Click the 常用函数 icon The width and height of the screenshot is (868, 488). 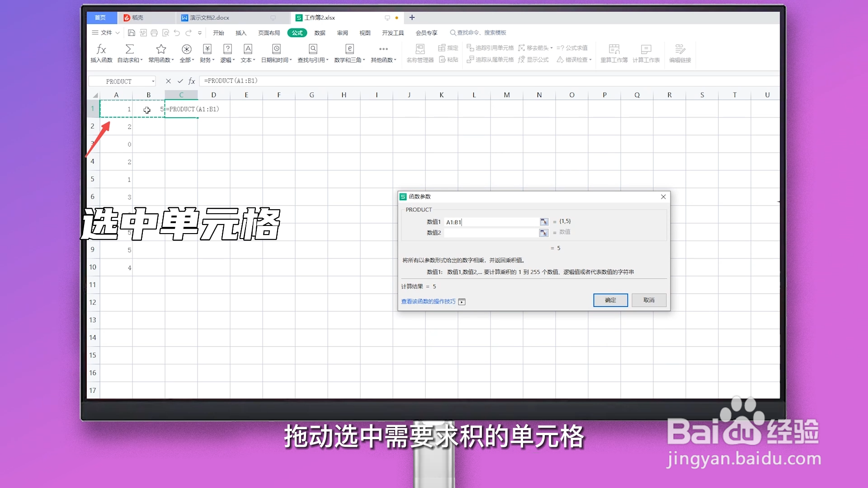point(161,53)
